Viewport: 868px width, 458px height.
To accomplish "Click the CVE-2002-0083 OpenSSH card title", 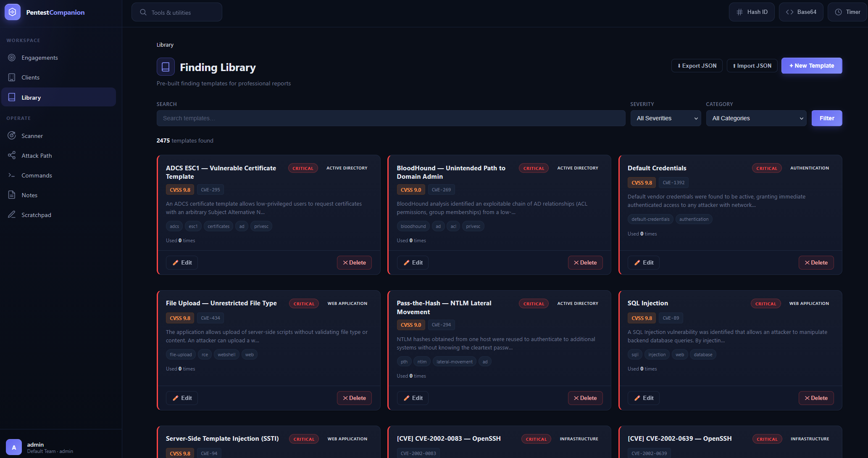I will tap(449, 439).
